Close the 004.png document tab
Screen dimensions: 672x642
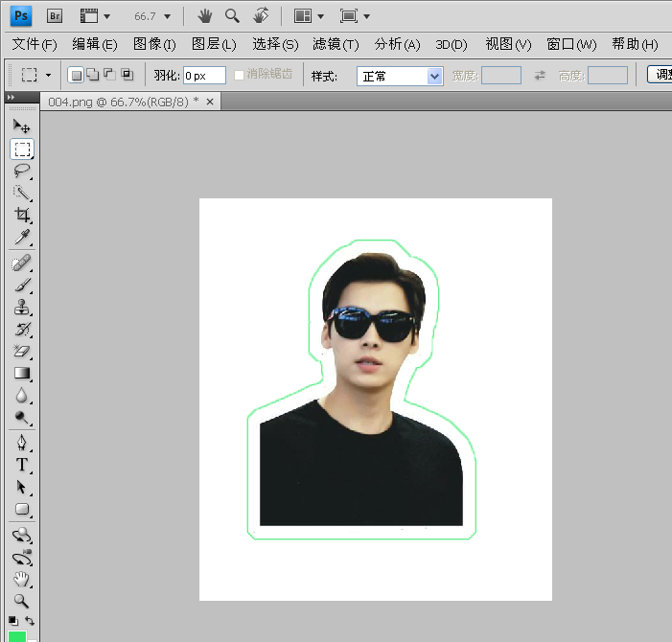tap(209, 101)
